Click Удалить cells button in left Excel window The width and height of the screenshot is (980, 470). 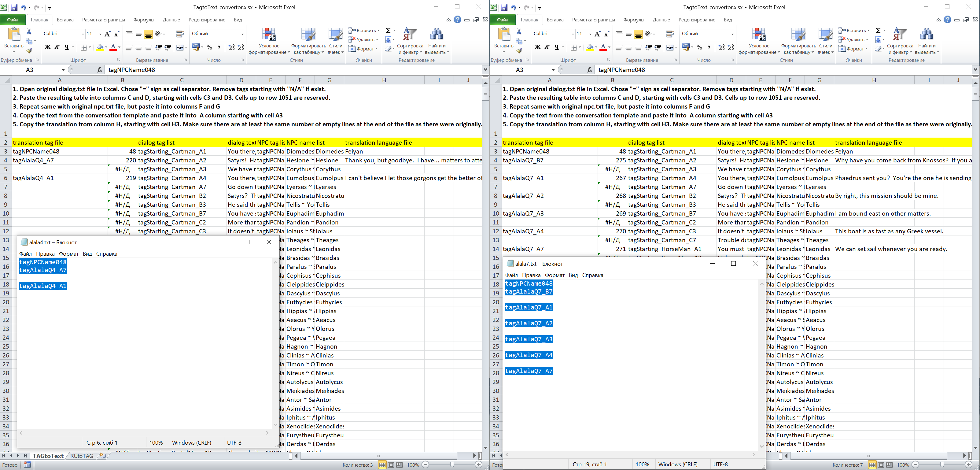(363, 39)
